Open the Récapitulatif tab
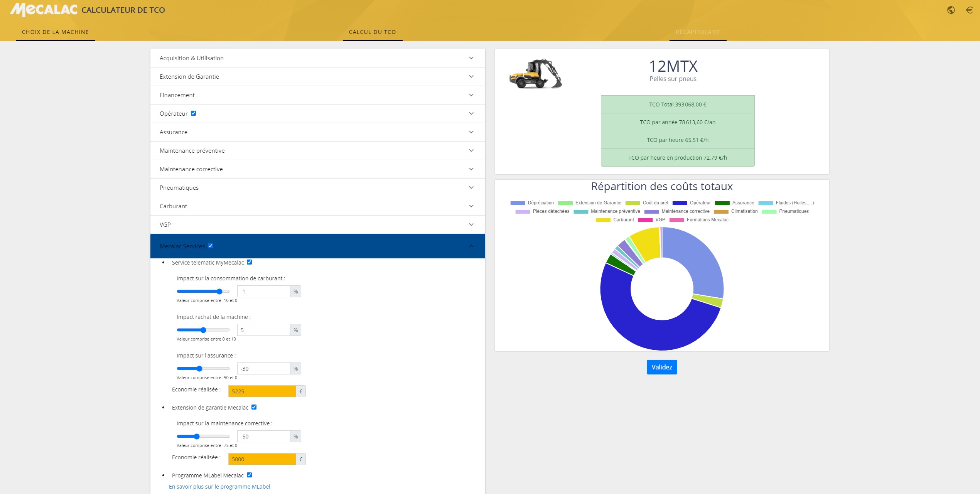980x494 pixels. (698, 32)
